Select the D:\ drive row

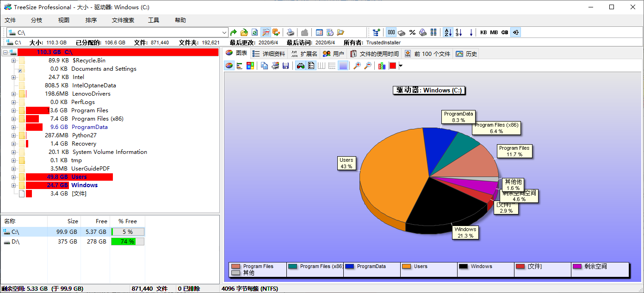point(73,242)
